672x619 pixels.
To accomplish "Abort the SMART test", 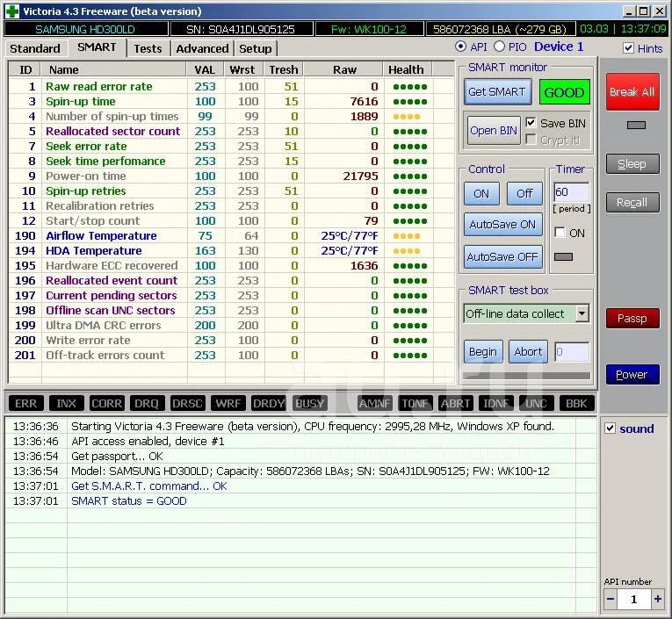I will pos(529,352).
